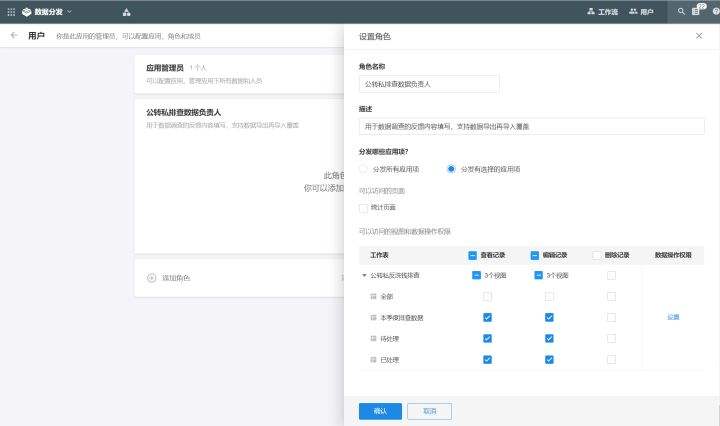Image resolution: width=720 pixels, height=426 pixels.
Task: Click the help icon at top right
Action: point(715,11)
